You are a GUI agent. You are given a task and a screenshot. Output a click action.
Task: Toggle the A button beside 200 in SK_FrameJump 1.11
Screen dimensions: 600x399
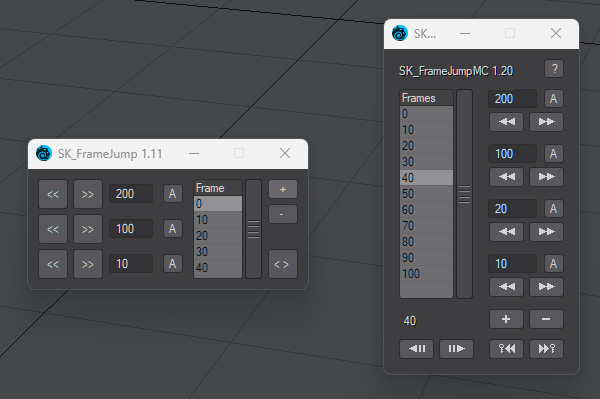coord(173,194)
